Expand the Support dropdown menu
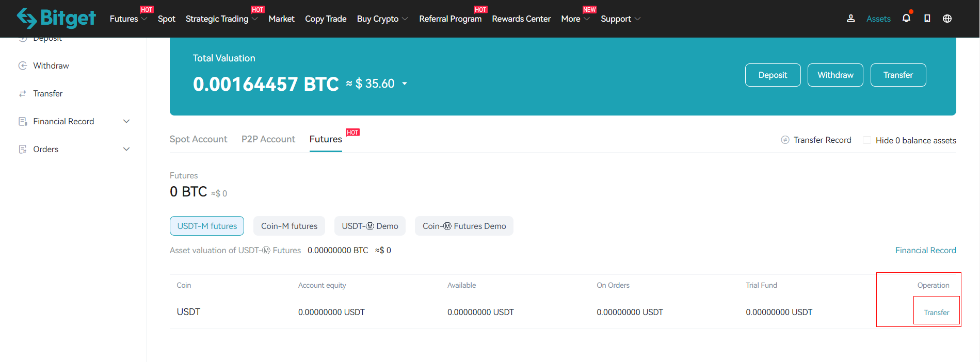This screenshot has height=362, width=980. 637,19
